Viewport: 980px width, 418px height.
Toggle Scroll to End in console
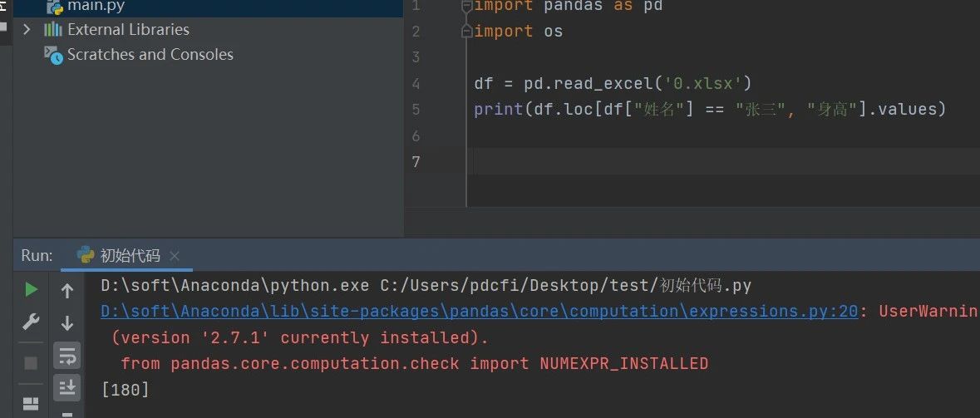point(67,386)
